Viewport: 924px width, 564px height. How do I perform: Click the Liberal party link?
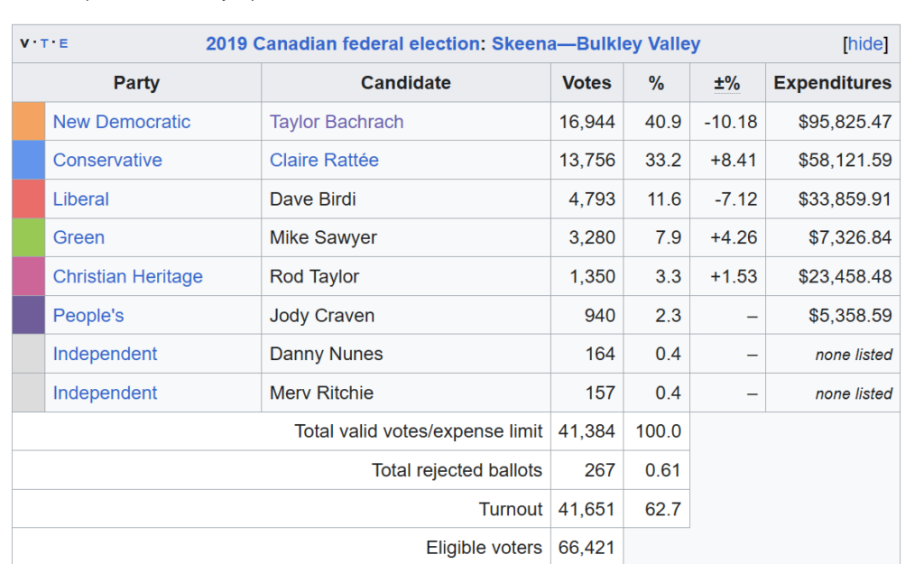pos(81,199)
